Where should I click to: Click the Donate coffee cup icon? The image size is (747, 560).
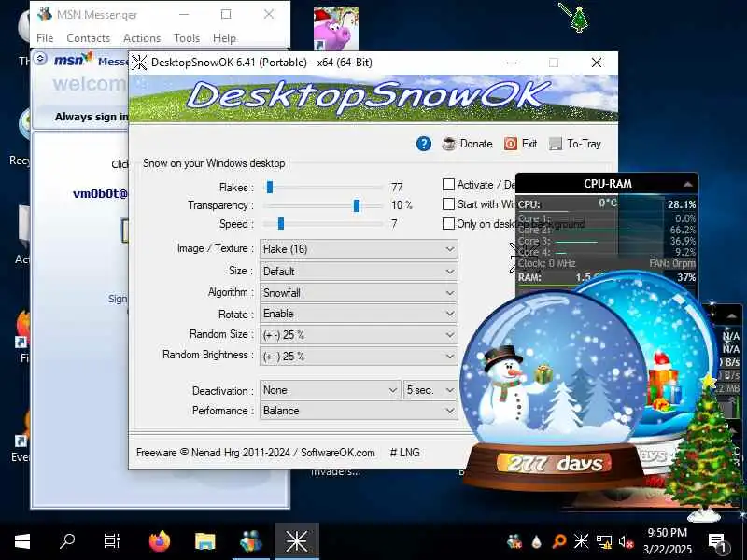(449, 144)
